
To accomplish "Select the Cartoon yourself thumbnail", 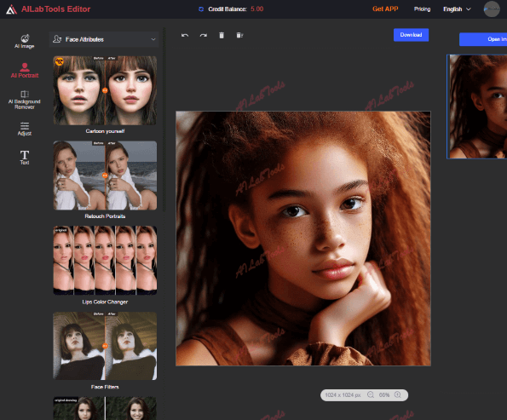I will point(105,90).
